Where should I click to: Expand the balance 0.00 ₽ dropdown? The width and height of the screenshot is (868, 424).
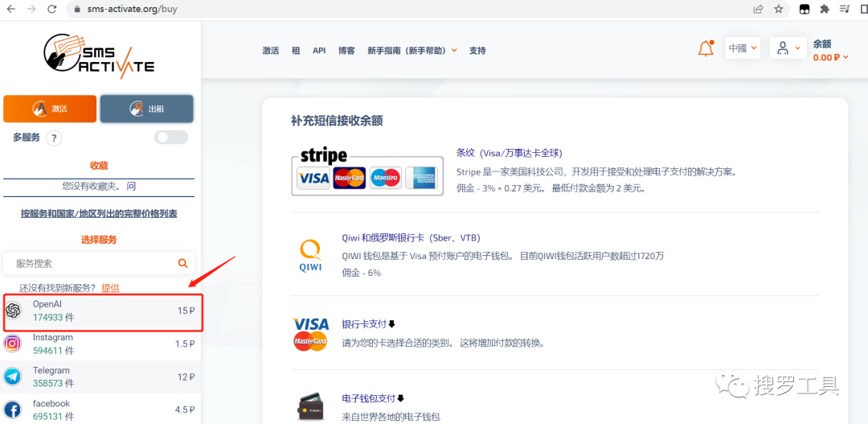pyautogui.click(x=831, y=57)
